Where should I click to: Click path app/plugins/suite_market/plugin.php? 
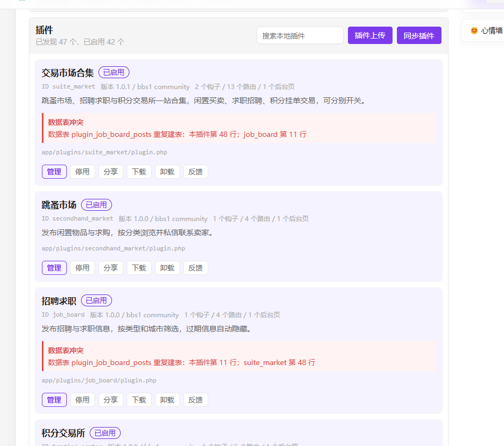tap(104, 152)
